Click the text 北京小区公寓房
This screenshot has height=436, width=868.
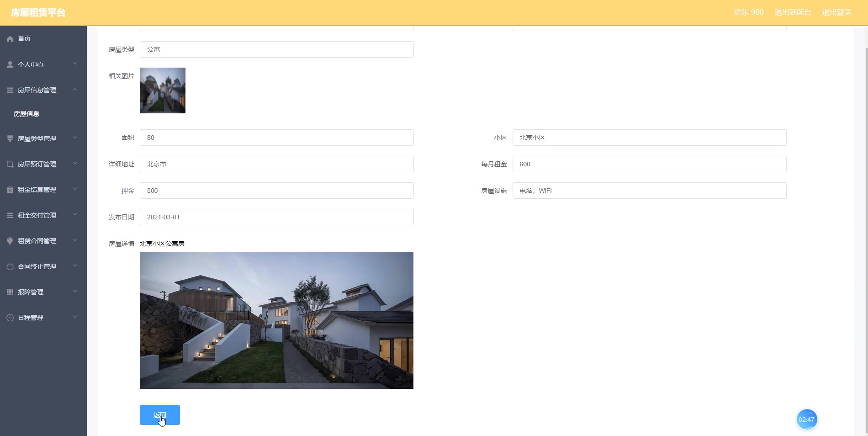(x=162, y=244)
